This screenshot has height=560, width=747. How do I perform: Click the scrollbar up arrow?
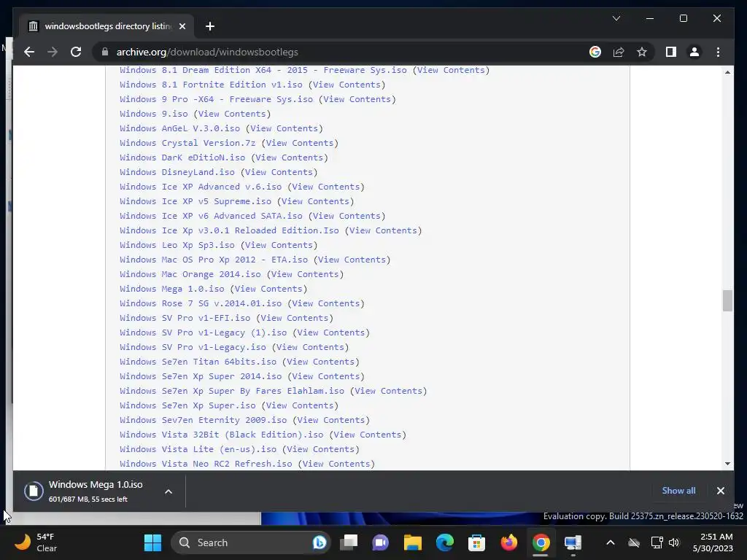click(x=727, y=72)
